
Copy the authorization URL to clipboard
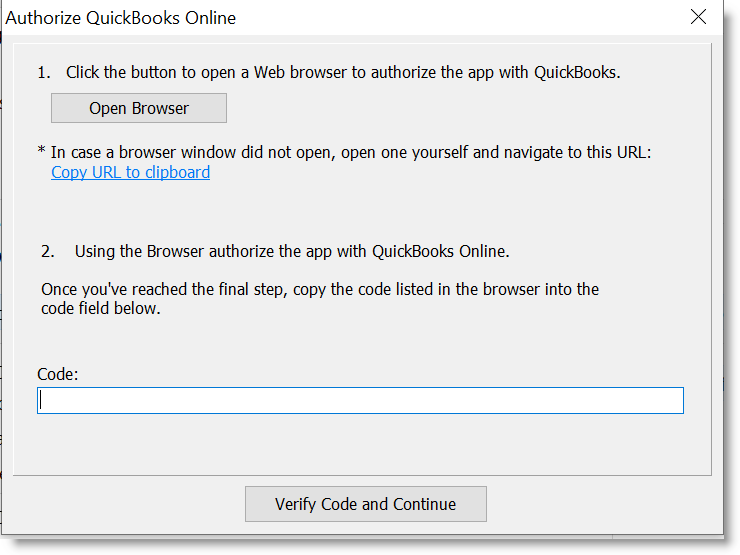(130, 172)
